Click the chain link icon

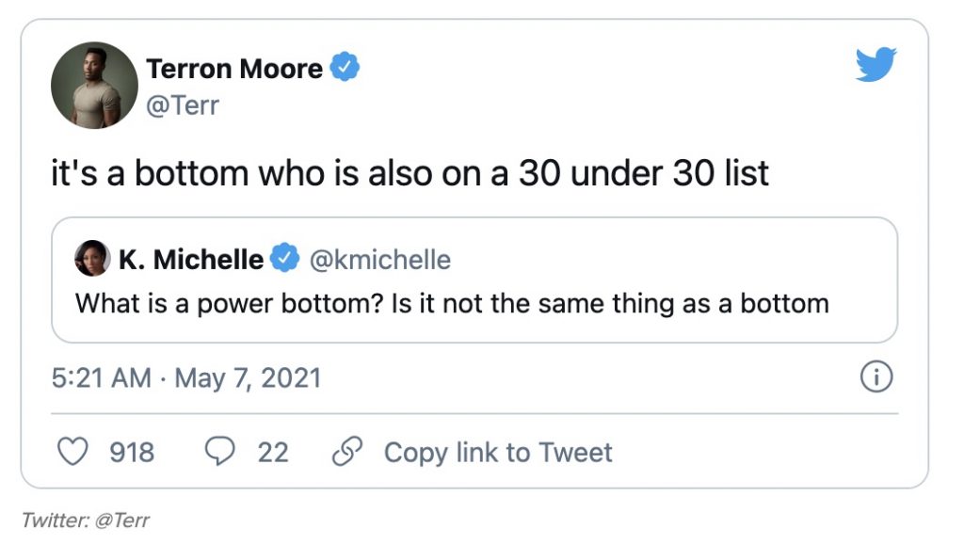[x=347, y=453]
